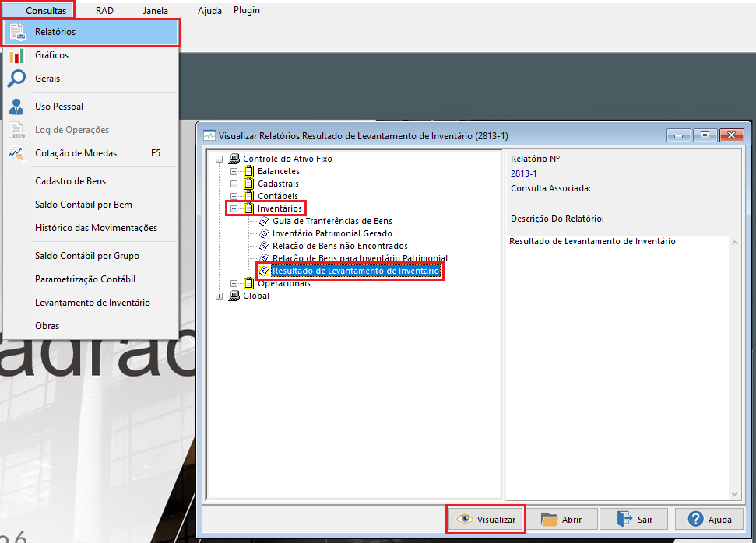The height and width of the screenshot is (543, 756).
Task: Click the Visualizar button
Action: click(486, 520)
